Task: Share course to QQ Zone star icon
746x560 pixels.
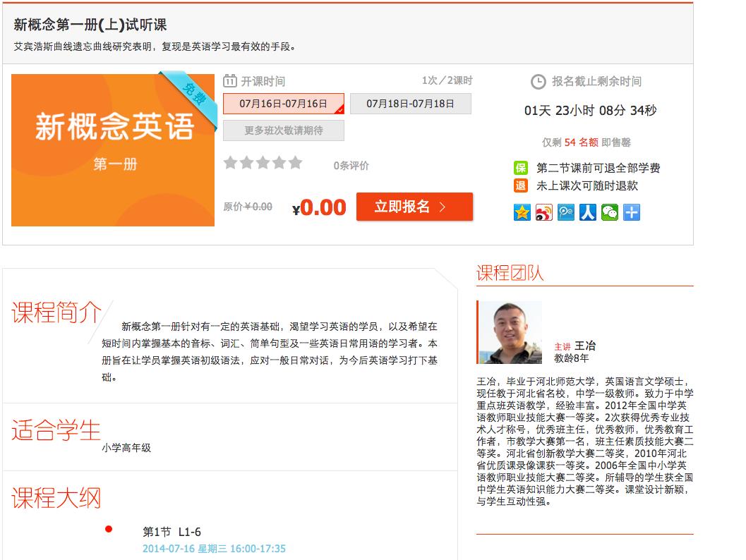Action: [522, 212]
